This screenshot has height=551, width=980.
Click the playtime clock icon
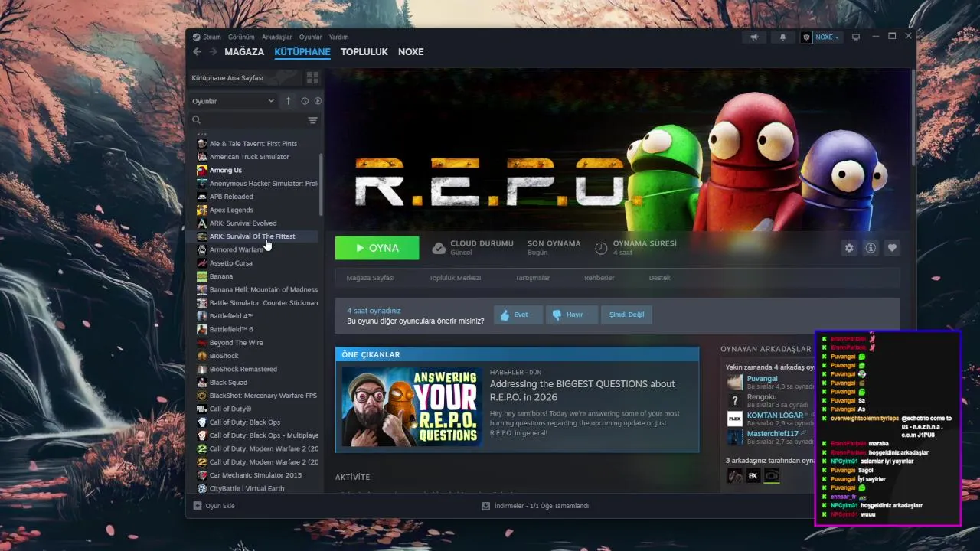601,248
